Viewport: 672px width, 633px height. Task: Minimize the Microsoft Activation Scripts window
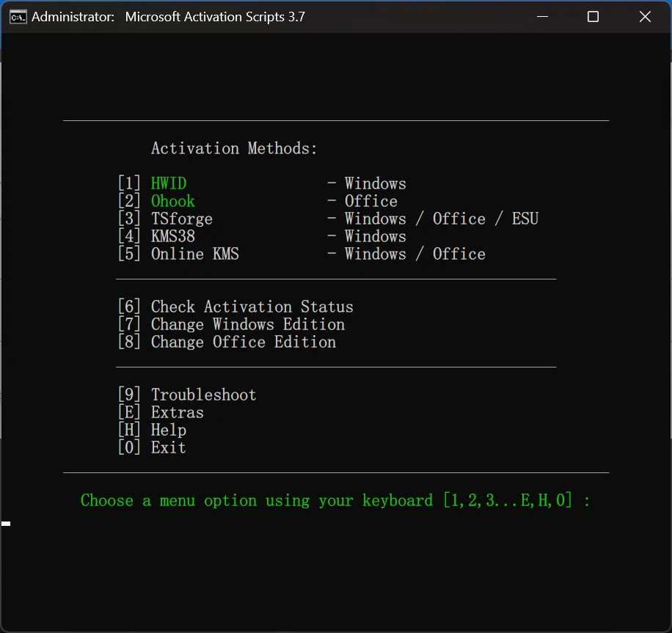click(x=543, y=17)
